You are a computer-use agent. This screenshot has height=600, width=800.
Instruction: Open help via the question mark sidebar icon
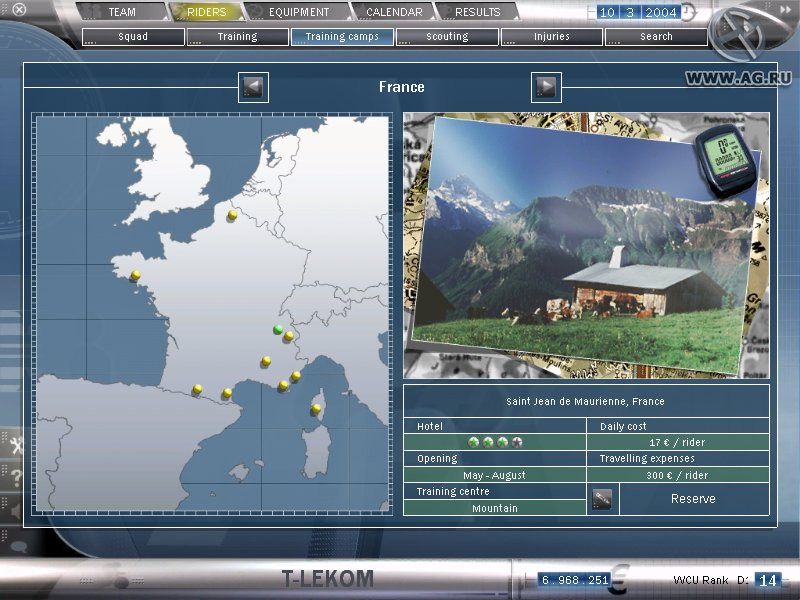coord(15,478)
